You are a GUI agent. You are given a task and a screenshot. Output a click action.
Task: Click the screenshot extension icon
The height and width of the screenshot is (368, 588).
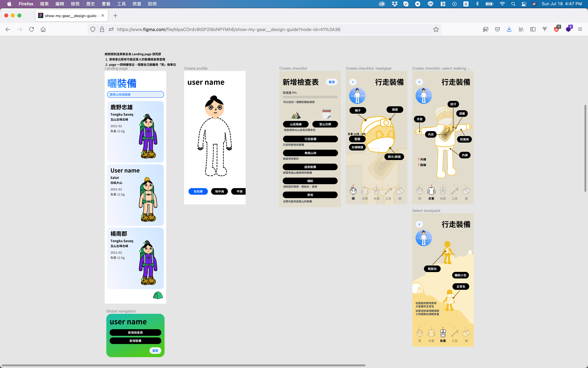tap(485, 29)
